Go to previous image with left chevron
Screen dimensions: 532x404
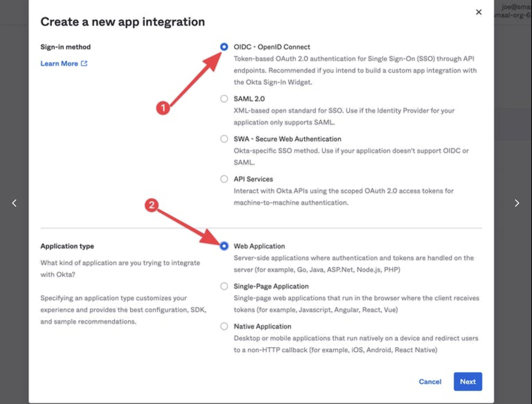[14, 203]
